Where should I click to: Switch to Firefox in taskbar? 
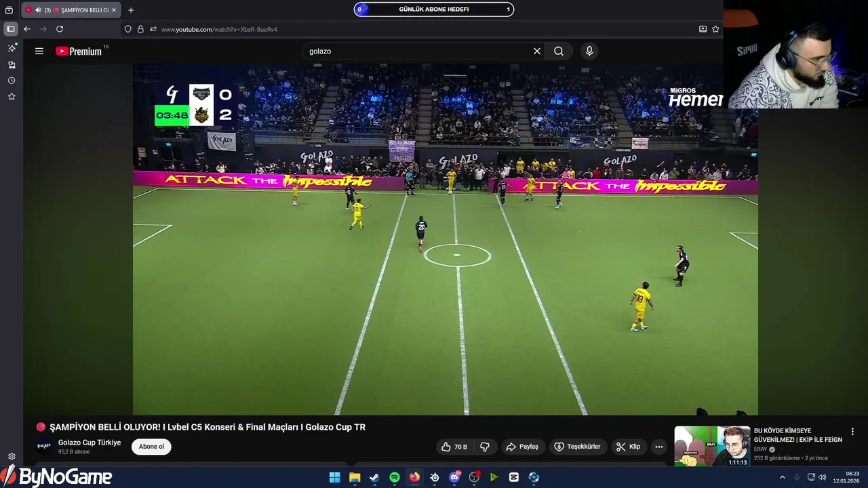pos(414,477)
